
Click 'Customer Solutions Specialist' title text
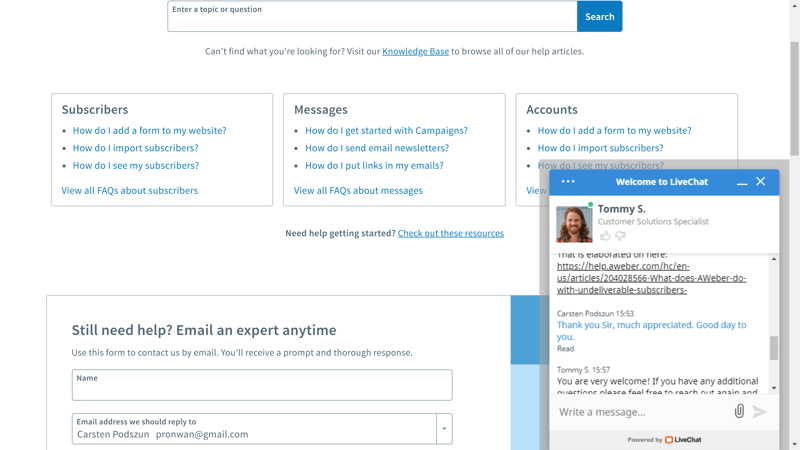[x=653, y=221]
